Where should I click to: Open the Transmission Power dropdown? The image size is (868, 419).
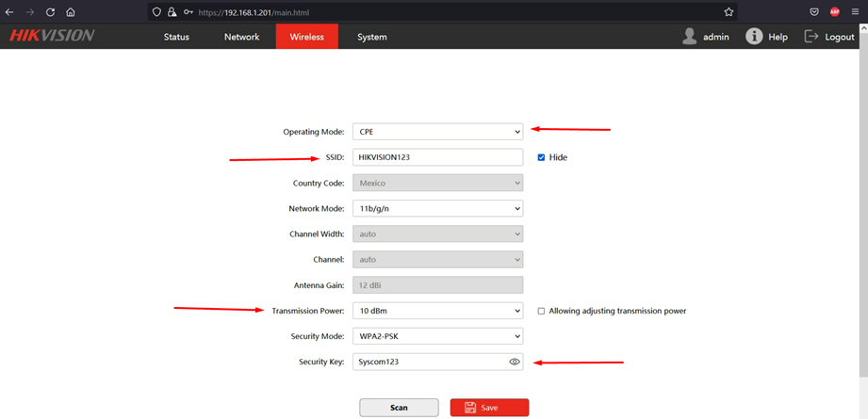point(438,312)
